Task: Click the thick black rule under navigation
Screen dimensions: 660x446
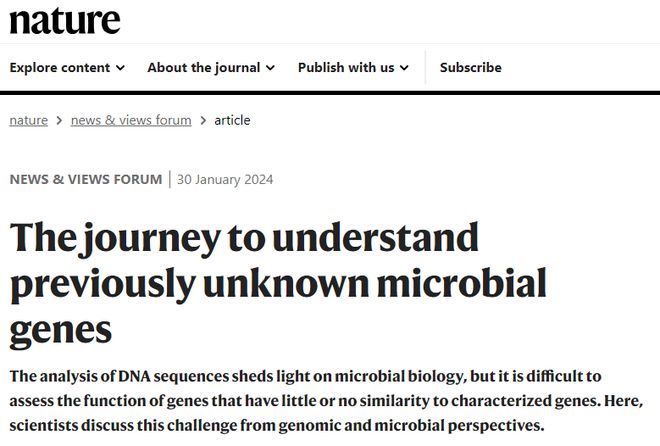Action: click(330, 93)
